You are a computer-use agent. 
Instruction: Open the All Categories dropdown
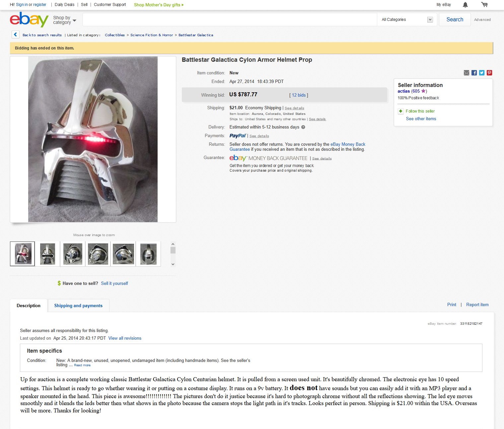click(407, 20)
